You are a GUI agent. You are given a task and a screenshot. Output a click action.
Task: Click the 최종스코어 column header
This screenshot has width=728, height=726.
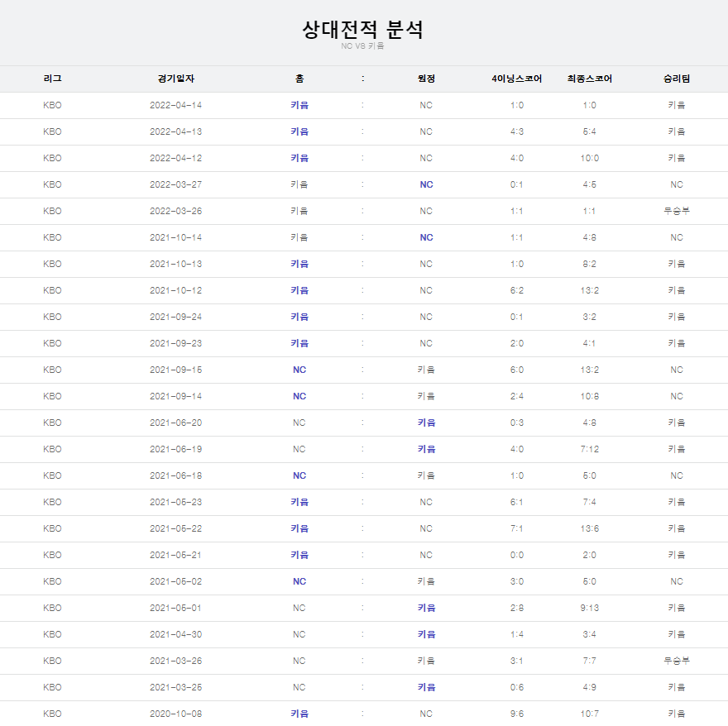590,79
